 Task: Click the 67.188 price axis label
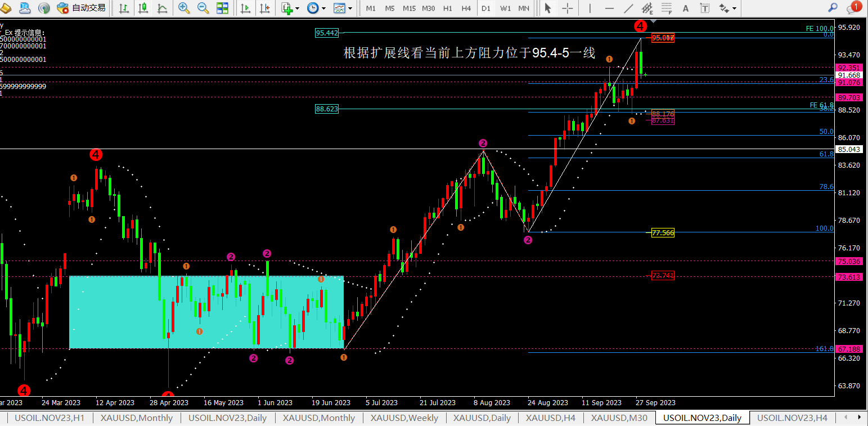pyautogui.click(x=849, y=349)
